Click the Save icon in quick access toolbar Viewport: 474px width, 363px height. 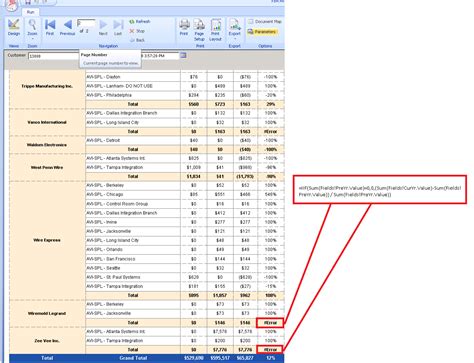tap(28, 2)
